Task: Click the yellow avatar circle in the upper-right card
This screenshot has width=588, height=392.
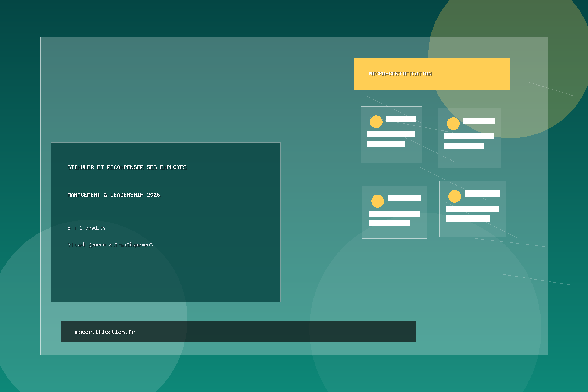Action: (453, 123)
